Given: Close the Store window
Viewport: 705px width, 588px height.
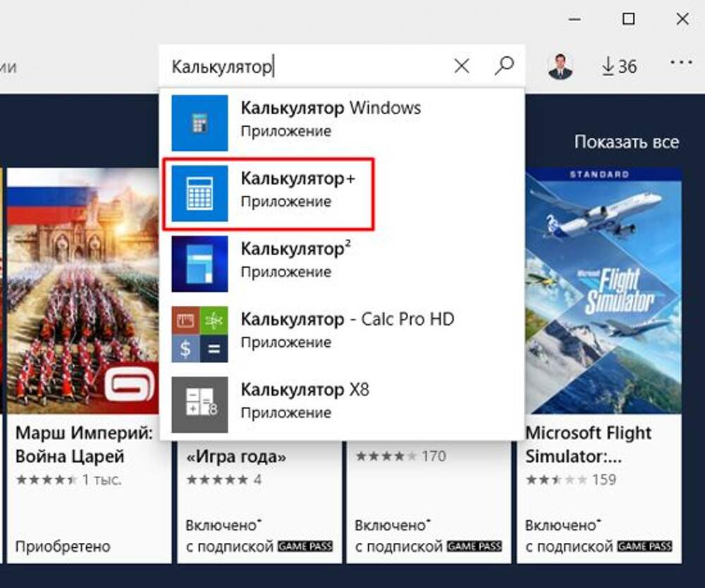Looking at the screenshot, I should [682, 19].
